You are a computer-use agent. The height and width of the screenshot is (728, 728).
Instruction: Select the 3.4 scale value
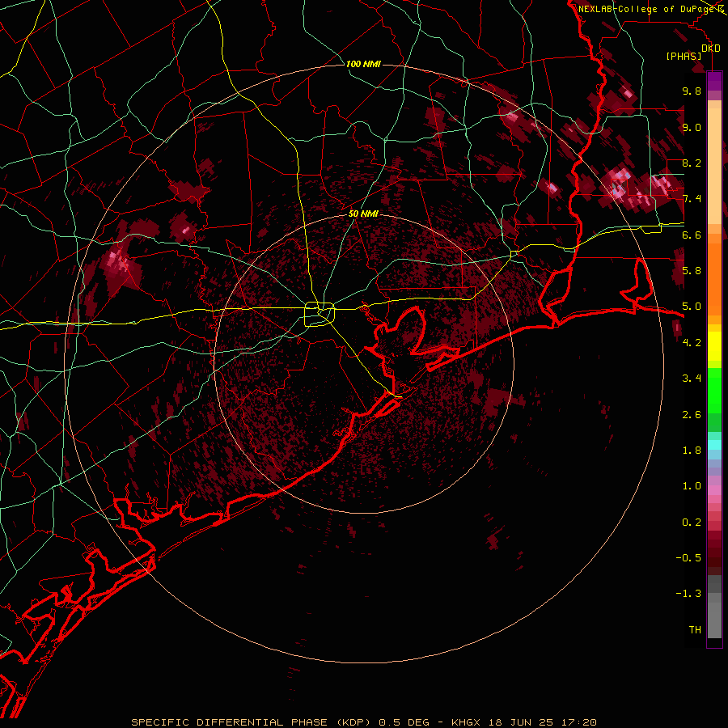(x=692, y=379)
